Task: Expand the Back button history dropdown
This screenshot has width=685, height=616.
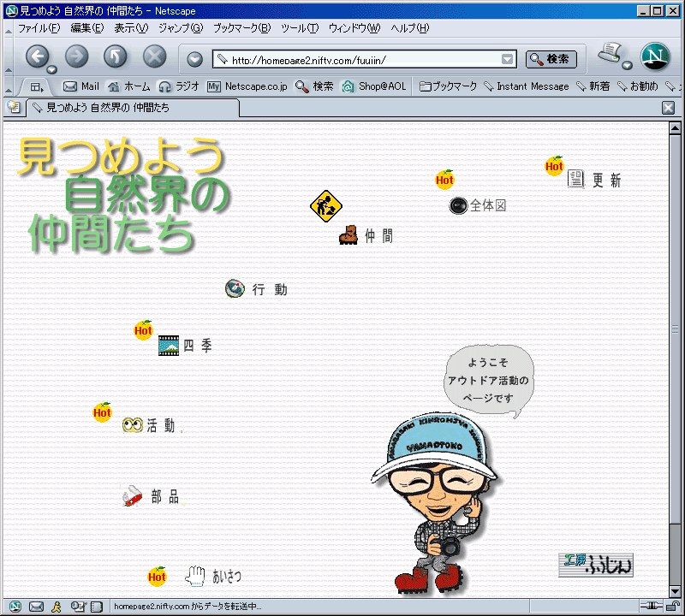Action: click(x=52, y=69)
